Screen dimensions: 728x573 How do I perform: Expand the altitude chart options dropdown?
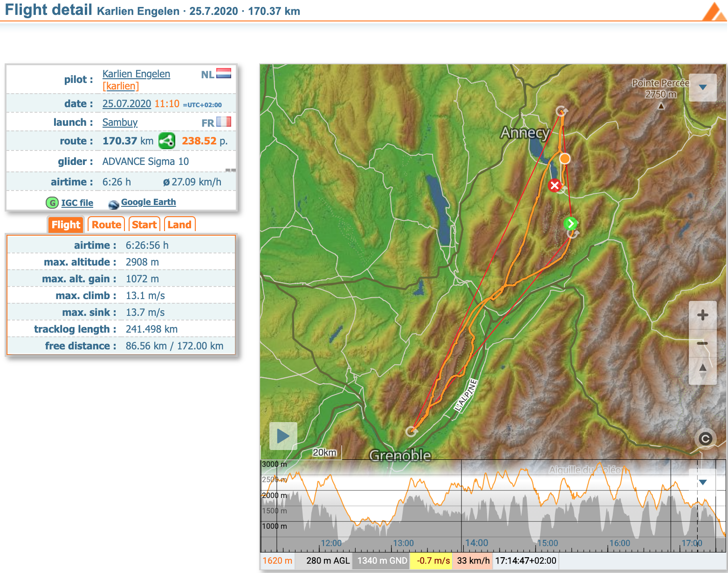point(702,482)
